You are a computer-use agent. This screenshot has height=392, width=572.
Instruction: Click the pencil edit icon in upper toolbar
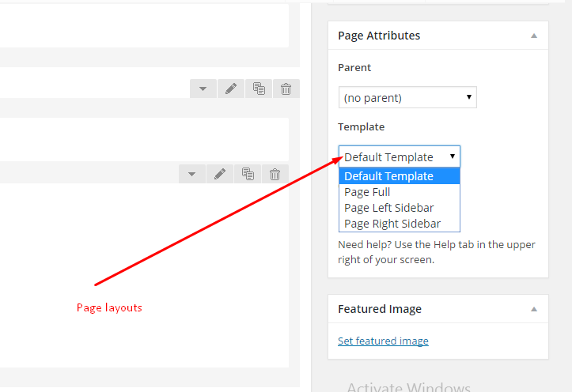[x=231, y=89]
